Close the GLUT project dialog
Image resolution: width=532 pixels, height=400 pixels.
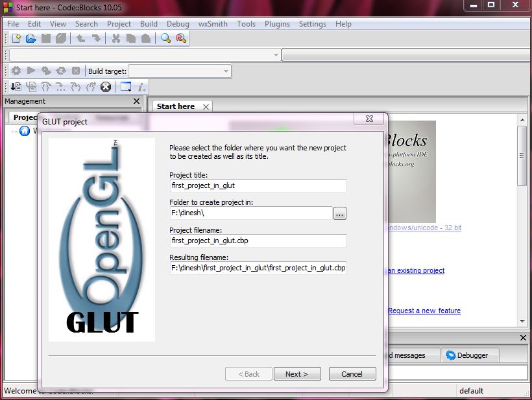(x=370, y=119)
